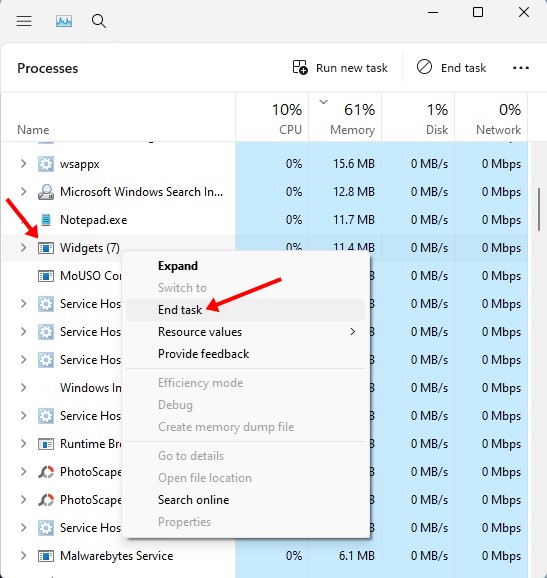Image resolution: width=547 pixels, height=578 pixels.
Task: Expand the Widgets (7) process group
Action: (23, 248)
